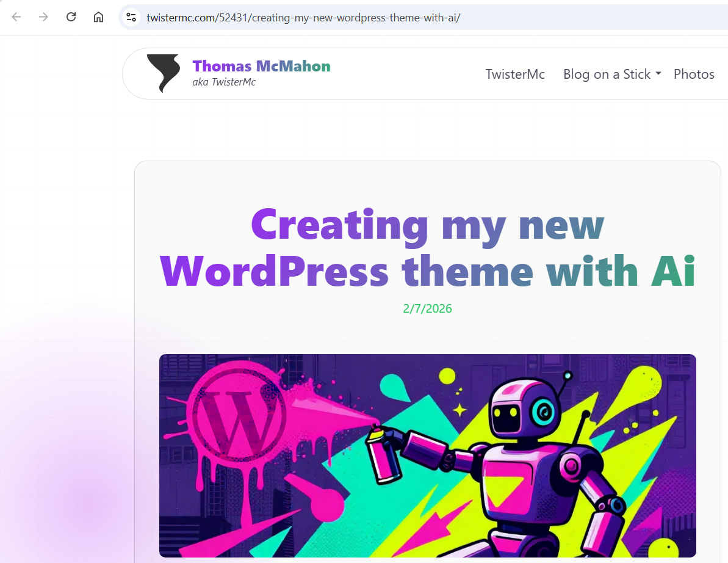View site information icon in address bar

[131, 17]
